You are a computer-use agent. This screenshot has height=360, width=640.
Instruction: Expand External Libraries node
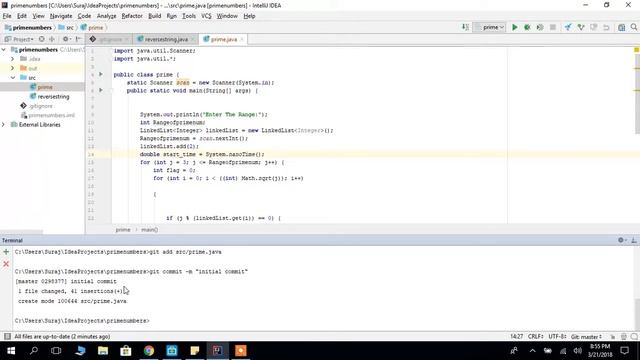[4, 124]
